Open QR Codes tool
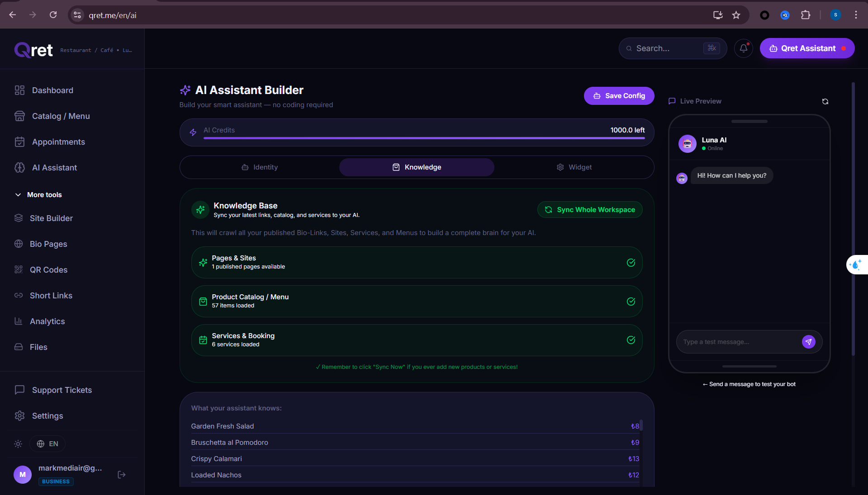Image resolution: width=868 pixels, height=495 pixels. pyautogui.click(x=48, y=270)
